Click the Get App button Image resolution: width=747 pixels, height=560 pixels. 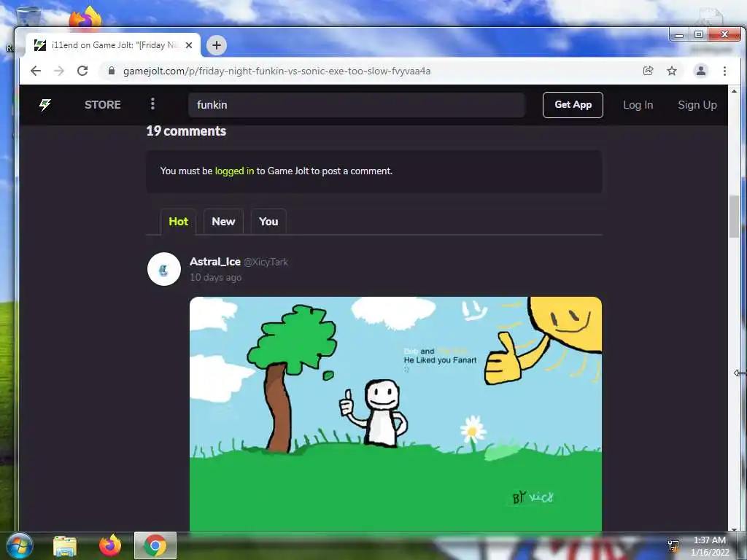[573, 105]
